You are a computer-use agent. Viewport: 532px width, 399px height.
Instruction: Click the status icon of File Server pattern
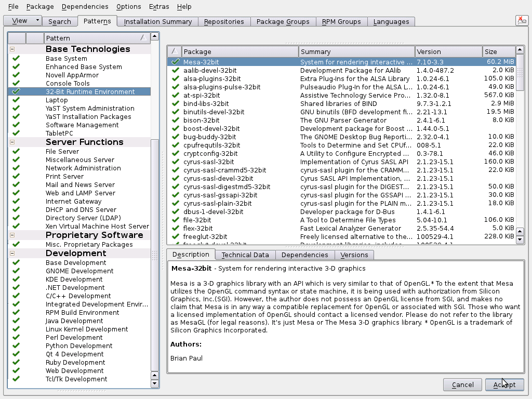coord(16,151)
